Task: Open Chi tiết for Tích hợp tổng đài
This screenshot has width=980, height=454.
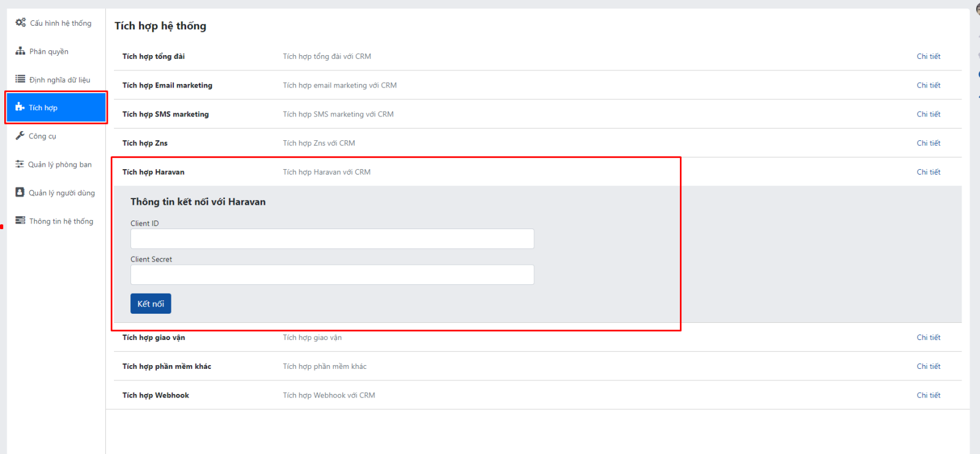Action: coord(928,56)
